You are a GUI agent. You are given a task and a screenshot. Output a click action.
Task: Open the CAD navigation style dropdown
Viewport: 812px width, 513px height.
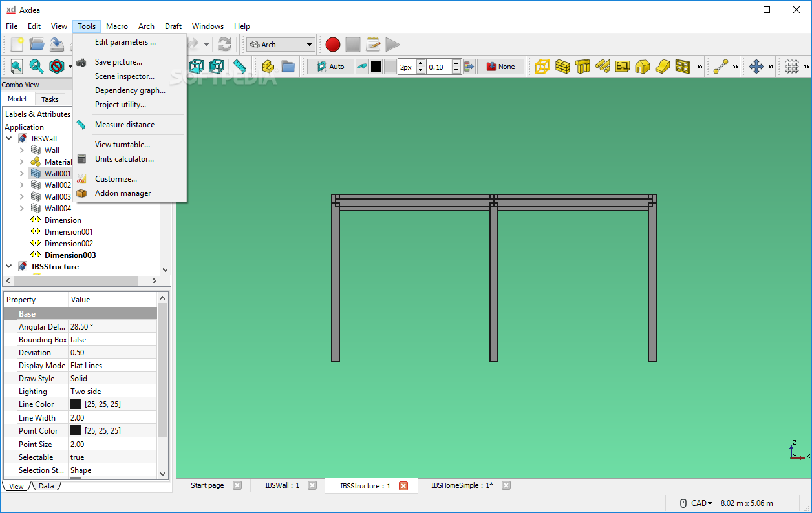pyautogui.click(x=702, y=503)
